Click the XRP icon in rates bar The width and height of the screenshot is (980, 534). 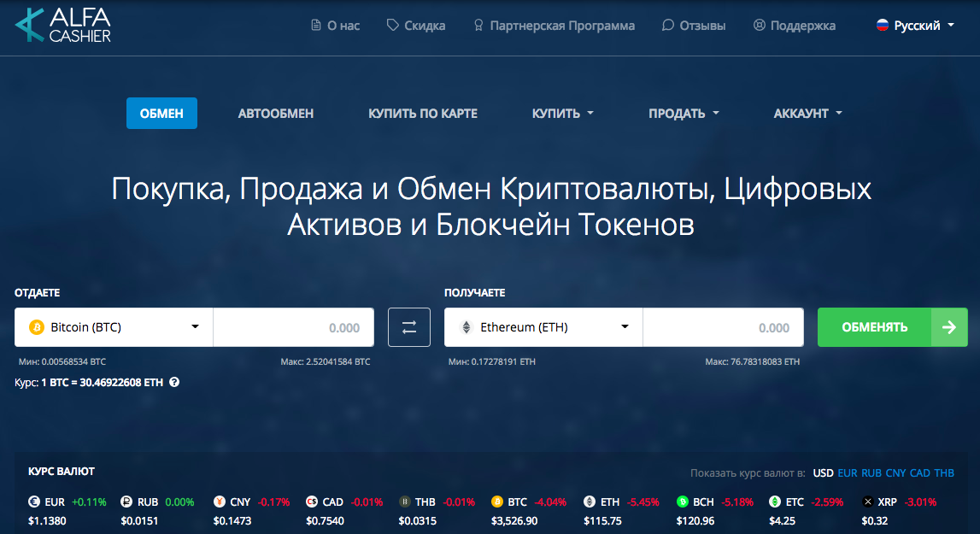point(867,502)
